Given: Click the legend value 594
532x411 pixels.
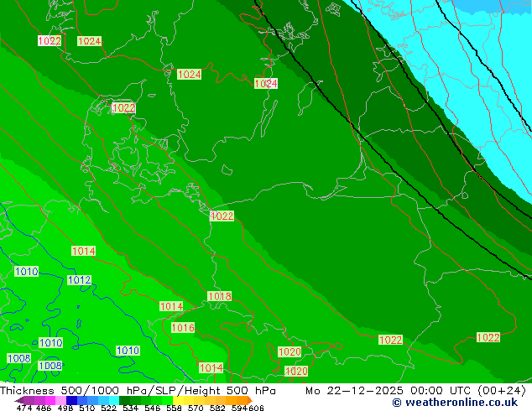Looking at the screenshot, I should (239, 408).
